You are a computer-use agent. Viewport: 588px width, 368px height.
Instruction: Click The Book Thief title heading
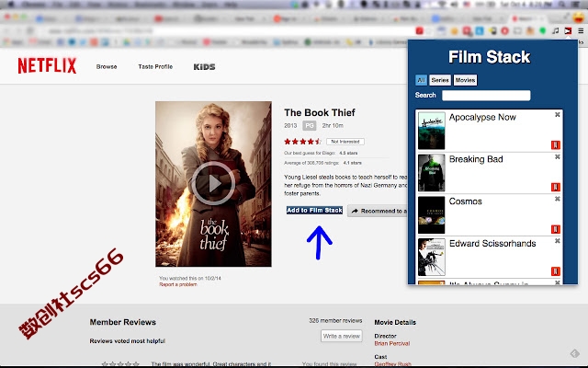tap(320, 112)
